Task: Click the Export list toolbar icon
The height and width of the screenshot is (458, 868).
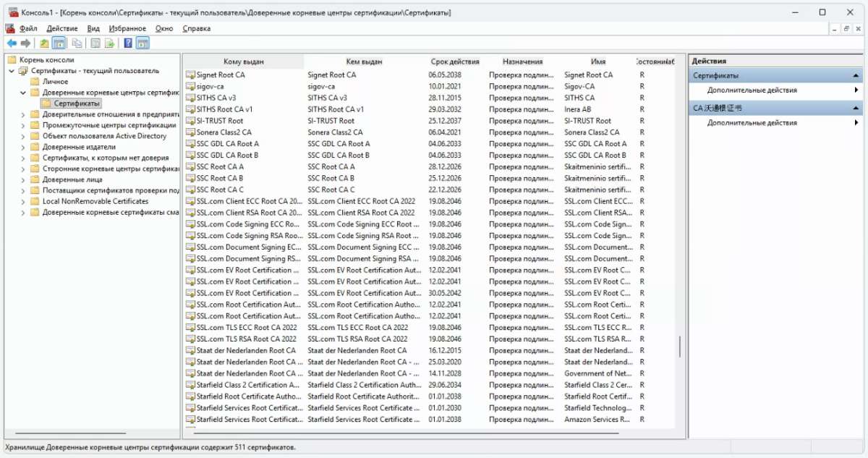Action: (109, 43)
